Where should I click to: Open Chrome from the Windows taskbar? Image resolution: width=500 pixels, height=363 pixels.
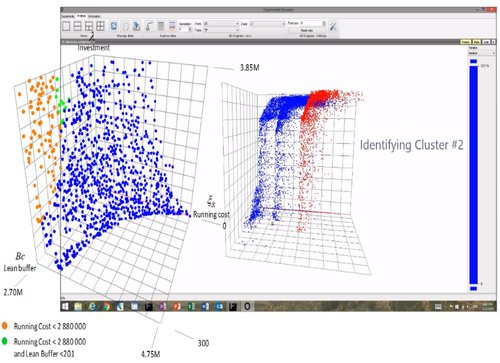coord(106,306)
